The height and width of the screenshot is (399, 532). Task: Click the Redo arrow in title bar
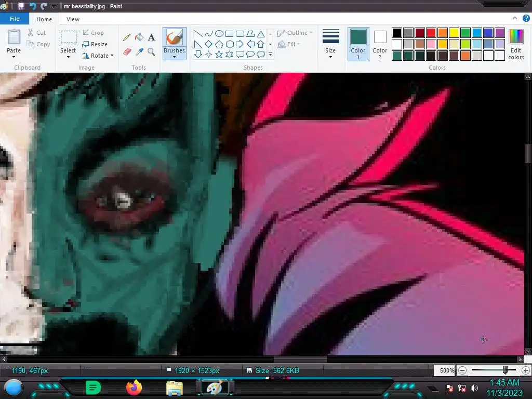(44, 6)
